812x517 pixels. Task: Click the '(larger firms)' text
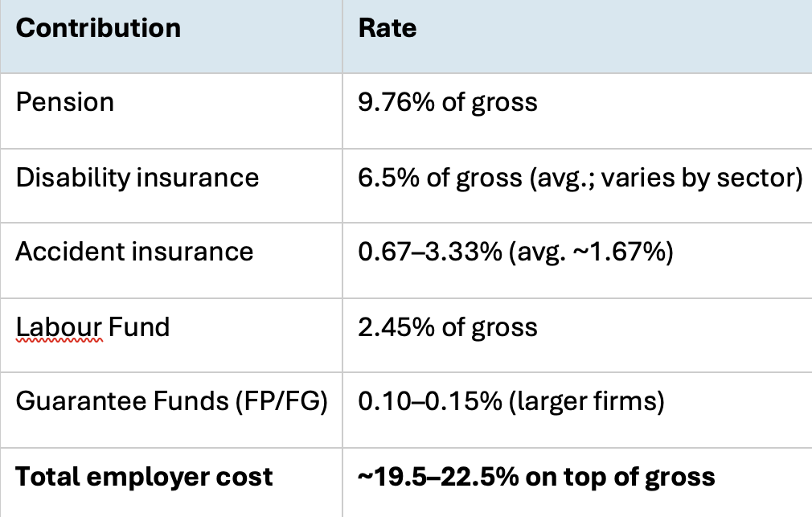[579, 401]
